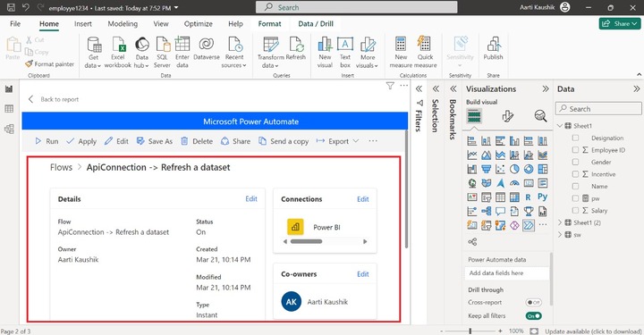The width and height of the screenshot is (644, 335).
Task: Click the Transform data icon
Action: coord(271,45)
